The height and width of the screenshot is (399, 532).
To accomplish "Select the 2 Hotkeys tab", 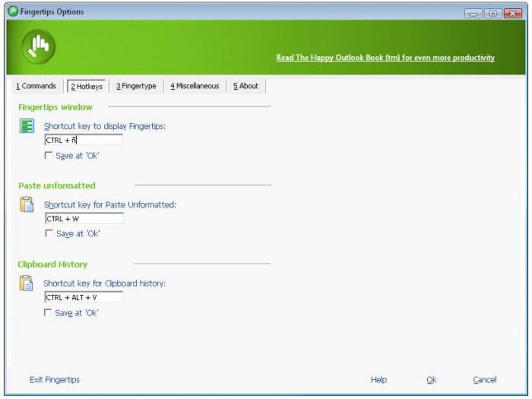I will pos(87,86).
